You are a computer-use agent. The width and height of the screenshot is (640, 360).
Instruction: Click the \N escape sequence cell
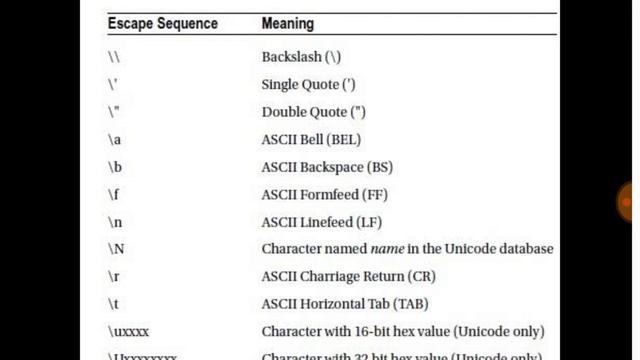click(116, 249)
